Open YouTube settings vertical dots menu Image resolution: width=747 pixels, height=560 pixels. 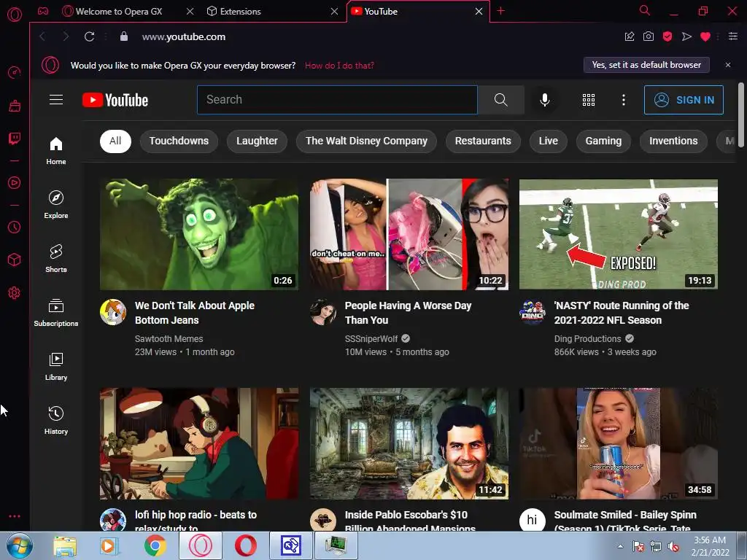(x=624, y=99)
